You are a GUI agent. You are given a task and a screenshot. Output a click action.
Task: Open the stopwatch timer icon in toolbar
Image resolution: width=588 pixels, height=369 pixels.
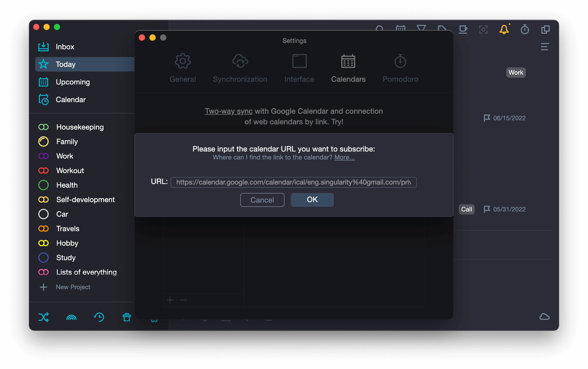525,29
